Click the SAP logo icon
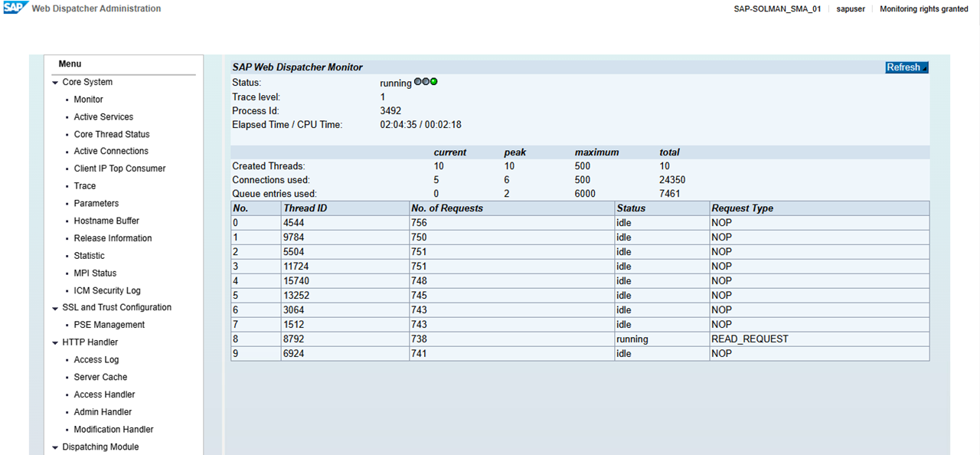Viewport: 980px width, 455px height. (x=15, y=8)
